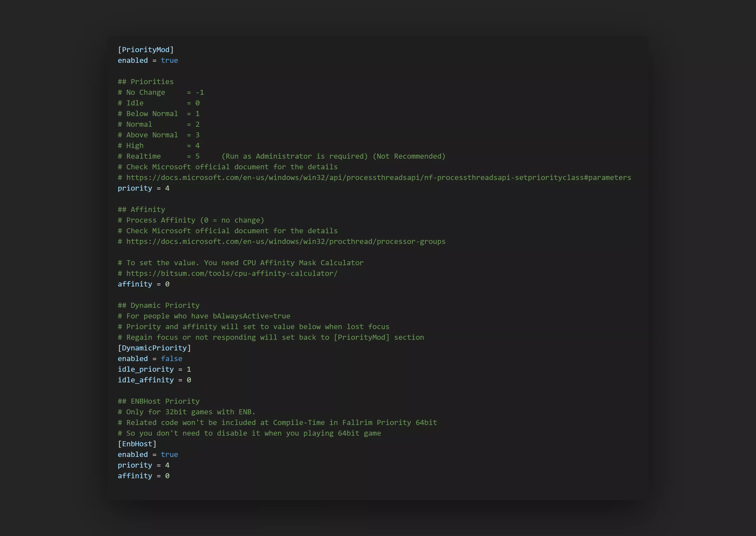Viewport: 756px width, 536px height.
Task: Select the '# Below Normal = 1' line
Action: click(159, 114)
